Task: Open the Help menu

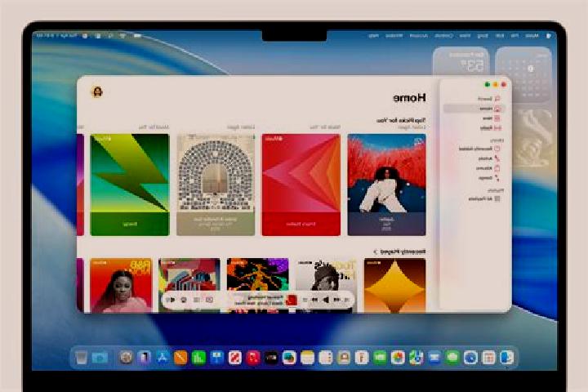Action: point(373,36)
